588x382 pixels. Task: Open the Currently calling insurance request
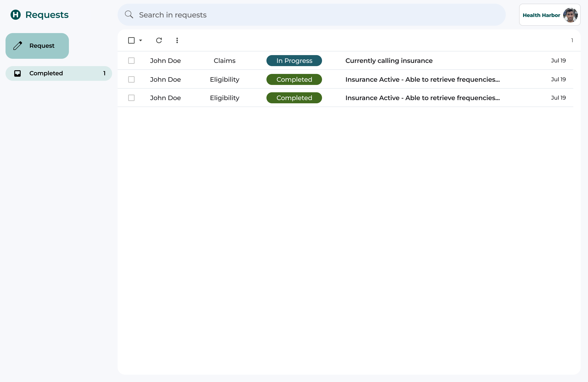[389, 61]
